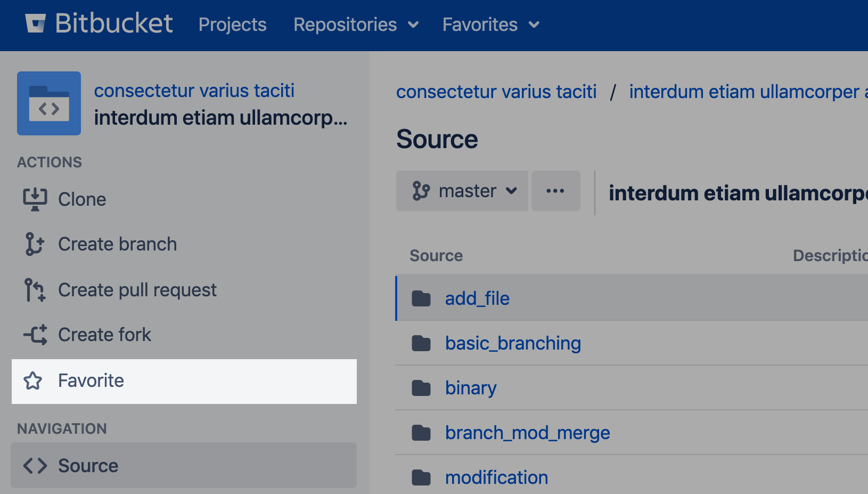Click the repository avatar icon
Viewport: 868px width, 494px height.
point(49,103)
